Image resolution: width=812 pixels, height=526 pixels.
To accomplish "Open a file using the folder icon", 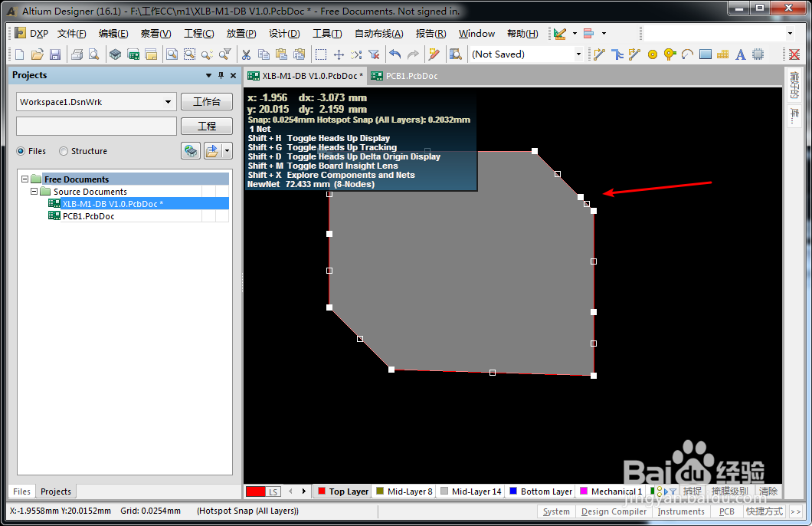I will [38, 54].
